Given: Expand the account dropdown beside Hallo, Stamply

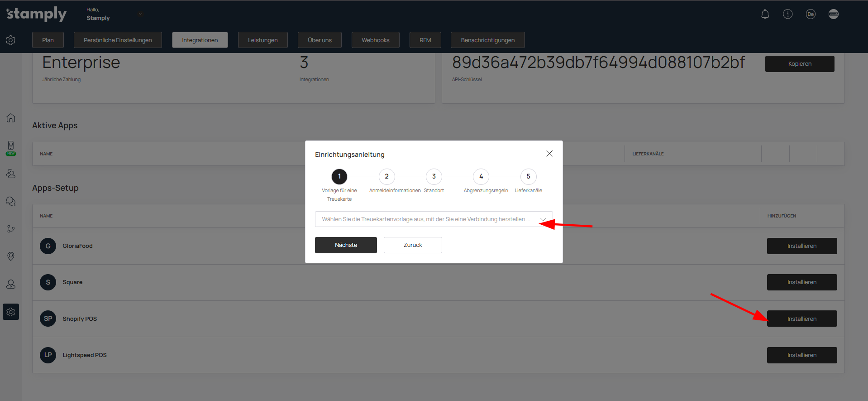Looking at the screenshot, I should click(x=140, y=14).
